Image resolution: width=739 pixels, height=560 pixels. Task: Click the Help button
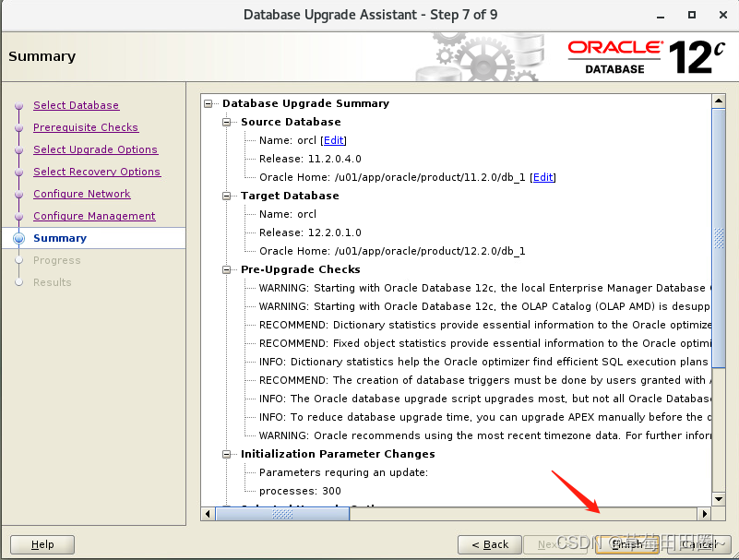42,544
